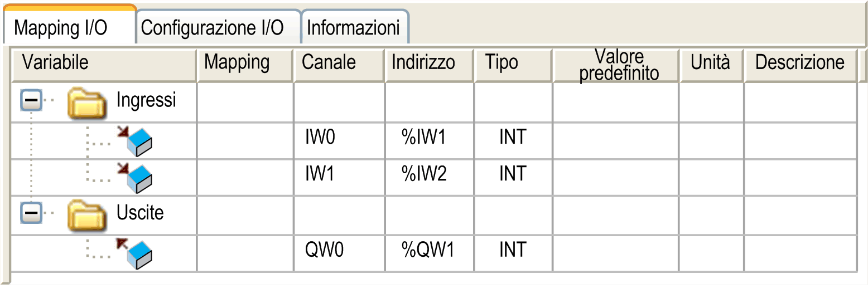This screenshot has width=868, height=303.
Task: Click the Ingressi folder icon
Action: (x=86, y=103)
